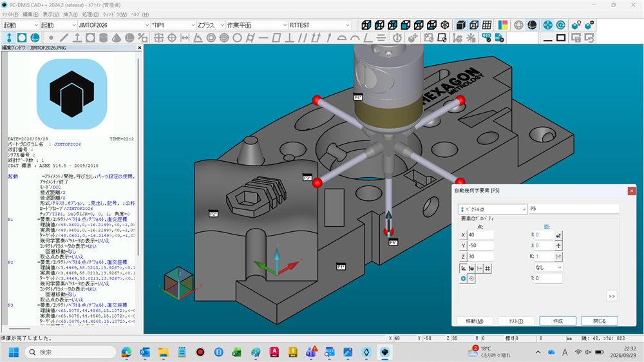Image resolution: width=644 pixels, height=362 pixels.
Task: Open the JIMTOF2026 probe file dropdown
Action: point(114,25)
